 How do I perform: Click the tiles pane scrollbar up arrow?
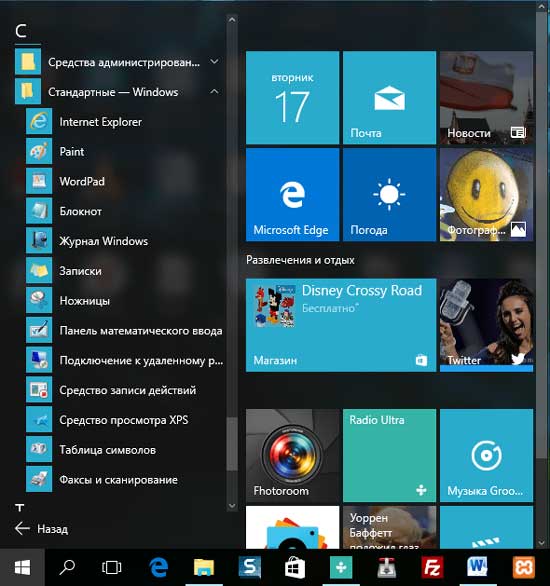[x=541, y=6]
